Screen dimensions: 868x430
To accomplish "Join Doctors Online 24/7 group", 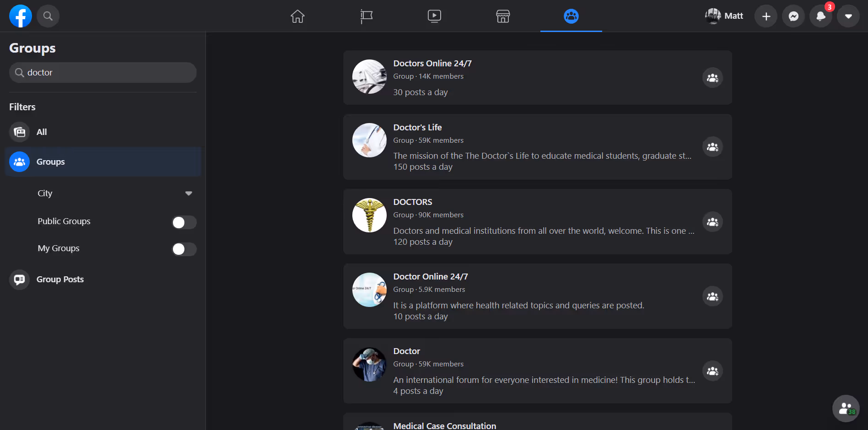I will pos(712,78).
